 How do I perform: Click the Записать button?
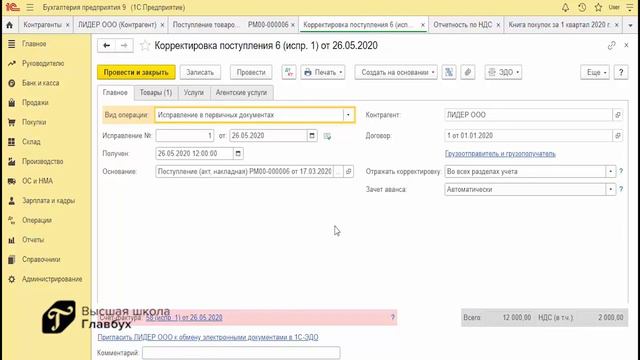pyautogui.click(x=200, y=72)
